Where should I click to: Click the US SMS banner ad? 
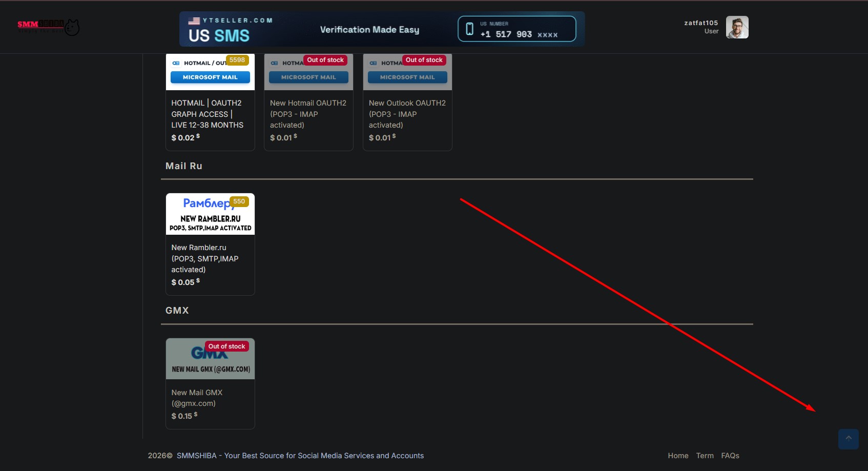click(x=382, y=29)
